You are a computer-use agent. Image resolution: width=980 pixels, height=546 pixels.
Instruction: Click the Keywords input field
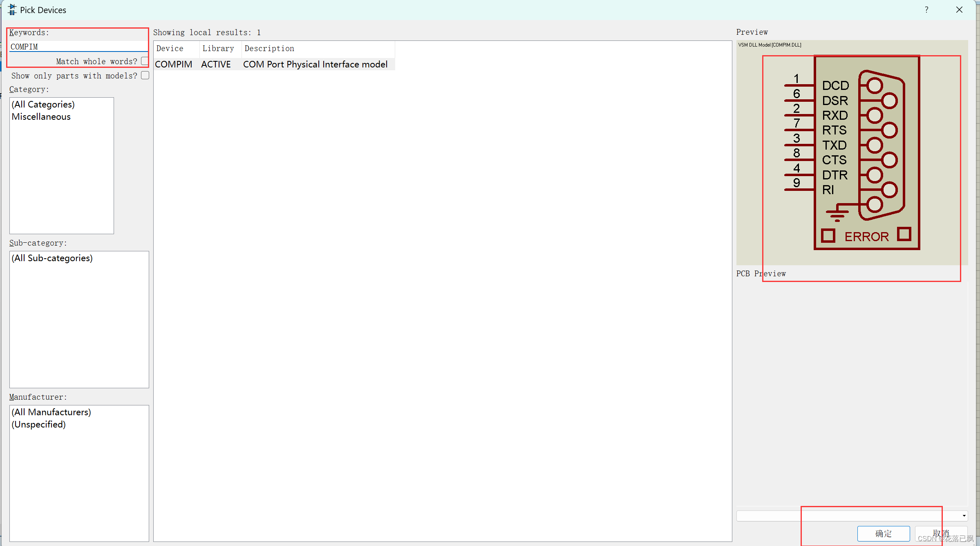(x=77, y=46)
